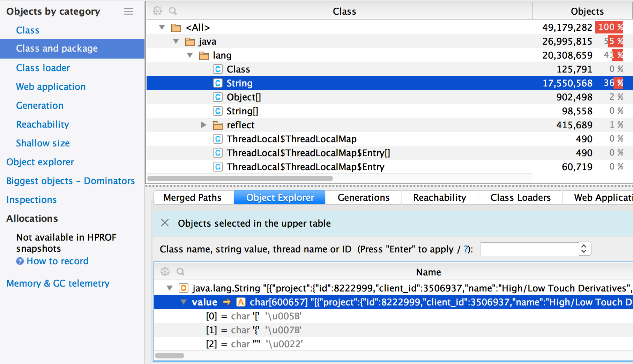This screenshot has height=364, width=633.
Task: Open the settings gear in the Name panel
Action: click(x=165, y=272)
